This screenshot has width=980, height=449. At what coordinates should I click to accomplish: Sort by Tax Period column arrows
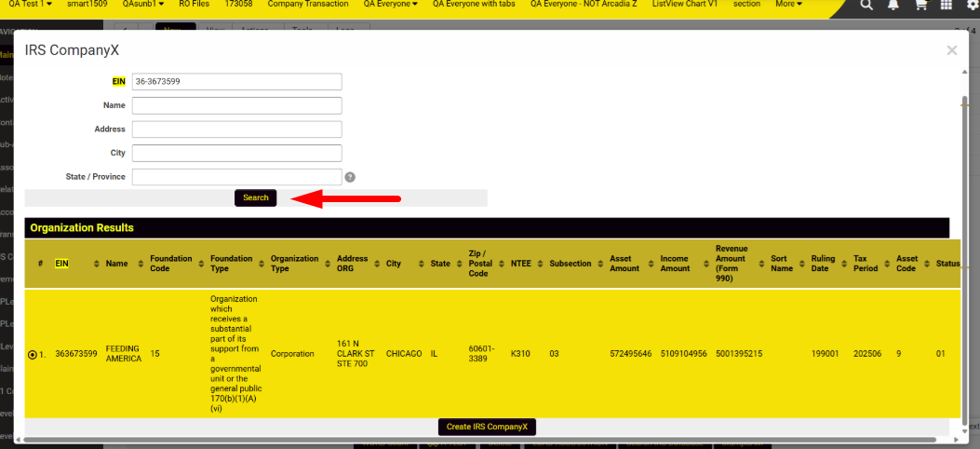pos(887,264)
